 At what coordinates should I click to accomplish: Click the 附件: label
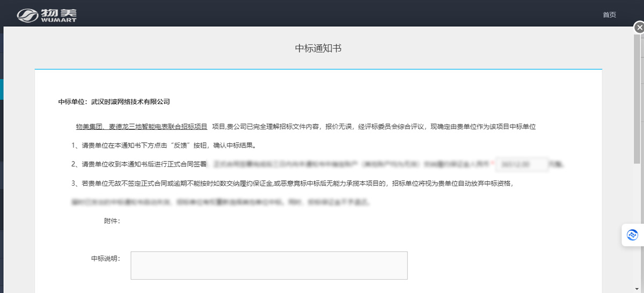[112, 221]
